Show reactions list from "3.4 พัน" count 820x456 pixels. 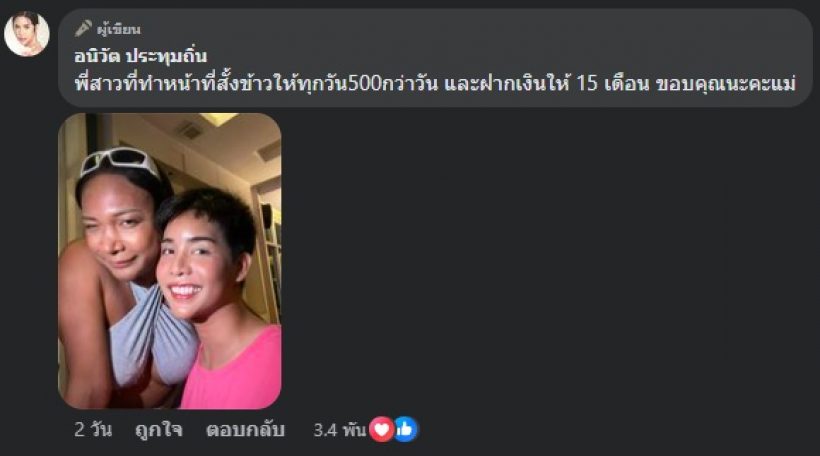coord(339,430)
